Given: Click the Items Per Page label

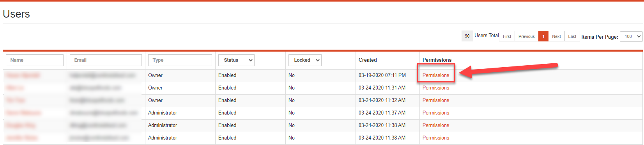Looking at the screenshot, I should pyautogui.click(x=600, y=37).
